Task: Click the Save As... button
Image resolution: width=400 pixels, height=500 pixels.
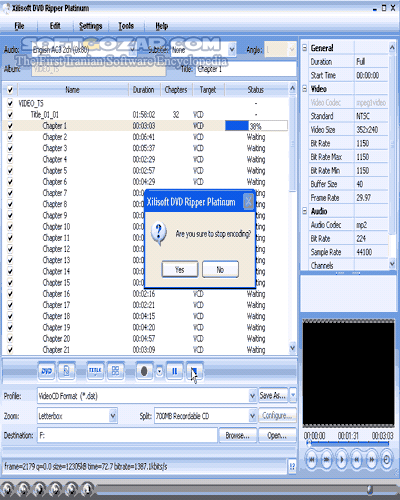Action: click(273, 395)
